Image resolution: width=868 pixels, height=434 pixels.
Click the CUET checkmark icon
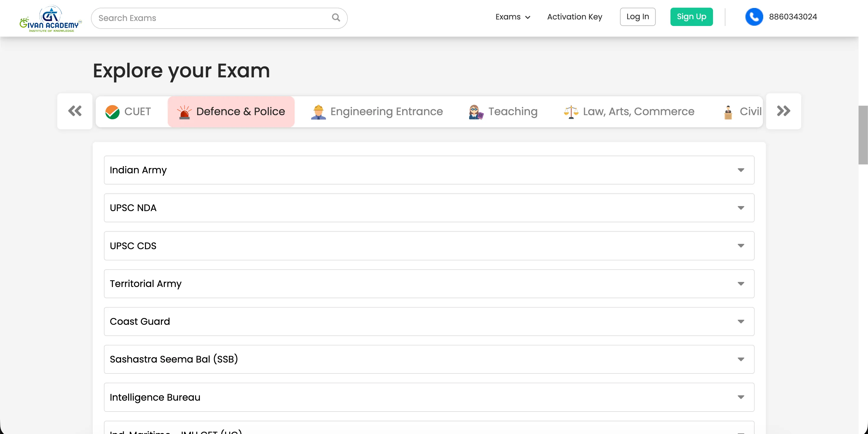pos(112,112)
